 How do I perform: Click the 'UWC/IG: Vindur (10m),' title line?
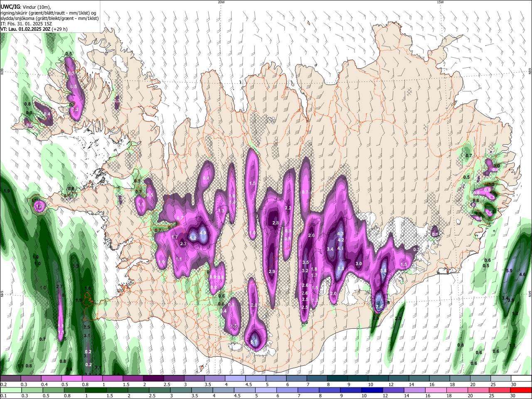(x=25, y=7)
